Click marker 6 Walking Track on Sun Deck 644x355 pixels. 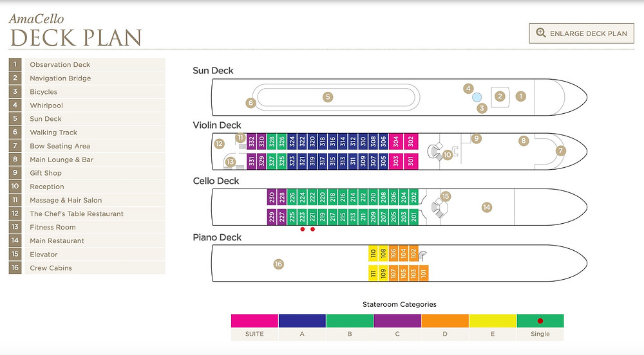[x=251, y=103]
